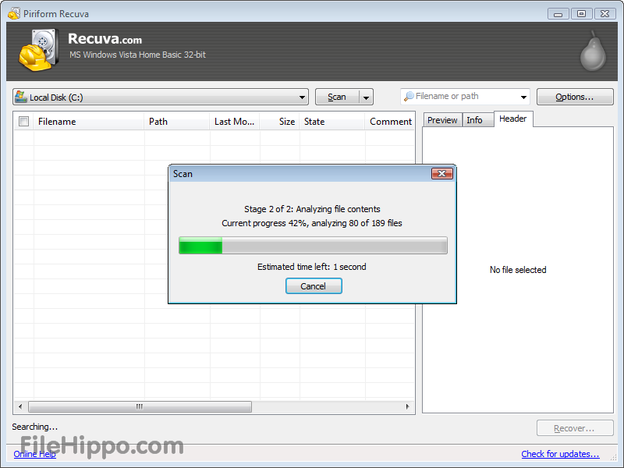Viewport: 624px width, 468px height.
Task: Click the scroll-right arrow in file list
Action: pos(407,407)
